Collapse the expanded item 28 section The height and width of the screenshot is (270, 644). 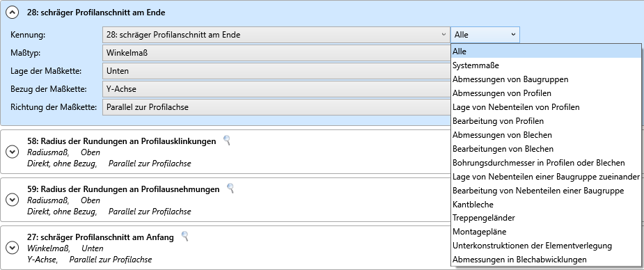[13, 13]
